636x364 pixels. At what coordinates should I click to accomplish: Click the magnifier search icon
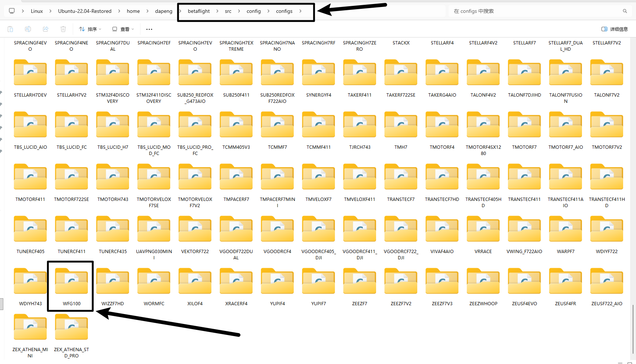(625, 11)
